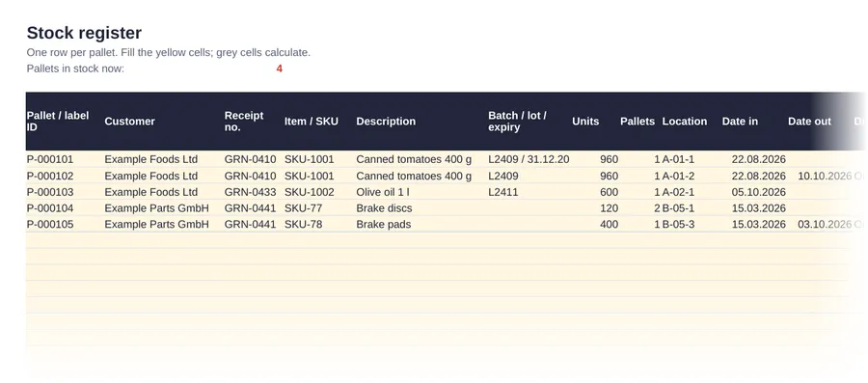Select units value 960 in row P-000101
The height and width of the screenshot is (383, 868).
[609, 159]
